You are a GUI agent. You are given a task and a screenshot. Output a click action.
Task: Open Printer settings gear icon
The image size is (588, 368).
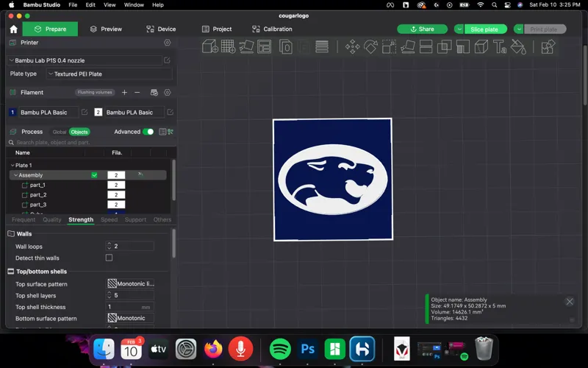click(x=168, y=43)
